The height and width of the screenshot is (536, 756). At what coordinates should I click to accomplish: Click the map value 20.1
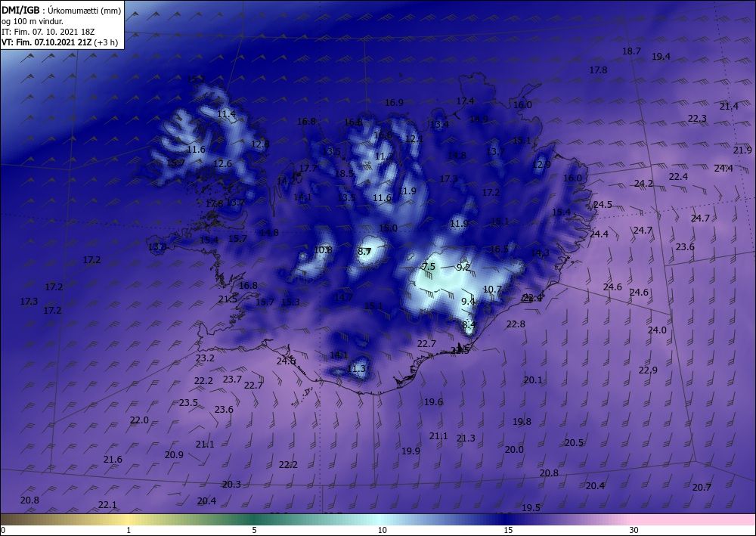(533, 380)
